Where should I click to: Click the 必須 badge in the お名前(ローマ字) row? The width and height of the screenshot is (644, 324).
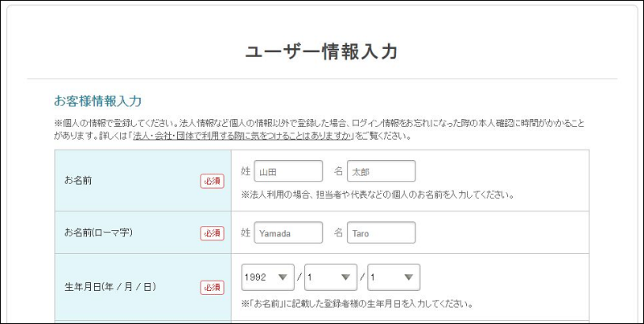pyautogui.click(x=213, y=233)
